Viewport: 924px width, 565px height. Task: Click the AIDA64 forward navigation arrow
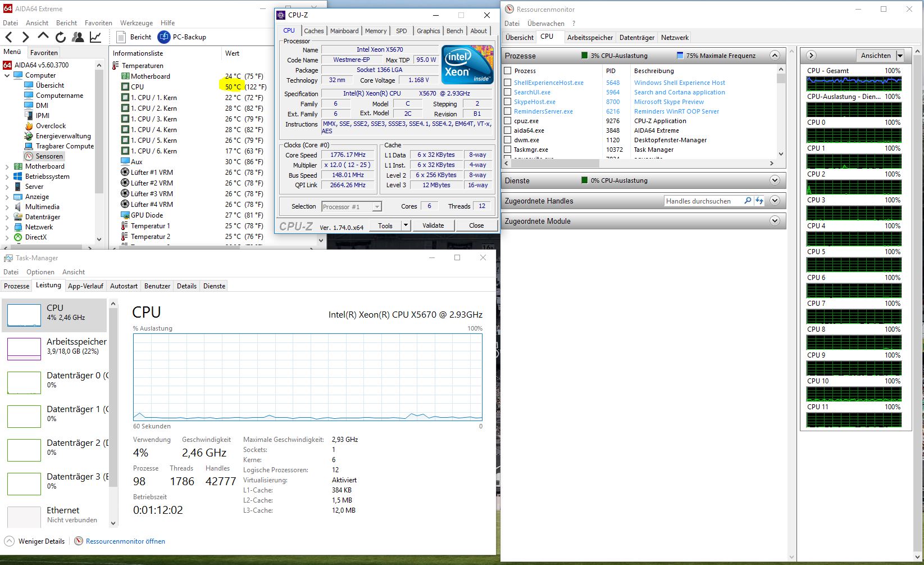pos(26,37)
